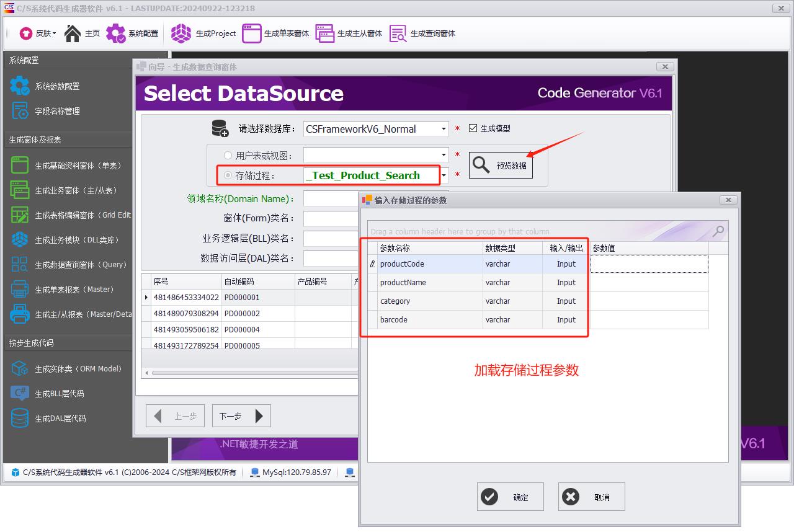This screenshot has width=794, height=532.
Task: Expand the 用户表或视图 combo box
Action: pyautogui.click(x=444, y=155)
